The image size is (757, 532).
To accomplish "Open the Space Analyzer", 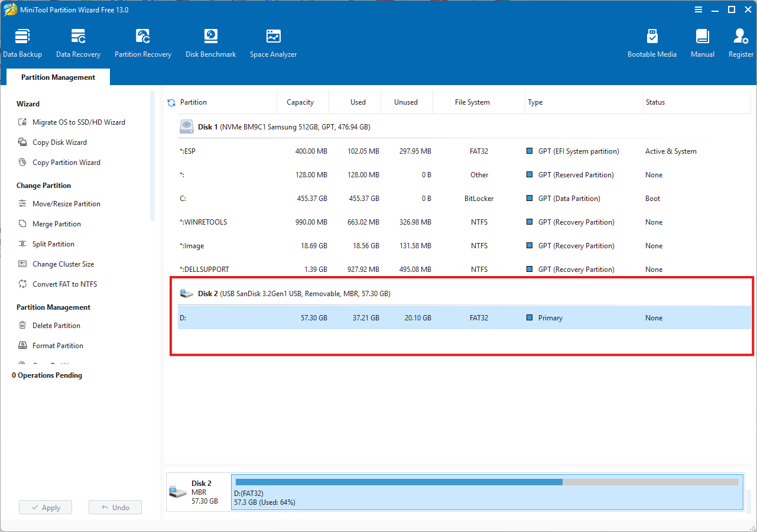I will 273,43.
